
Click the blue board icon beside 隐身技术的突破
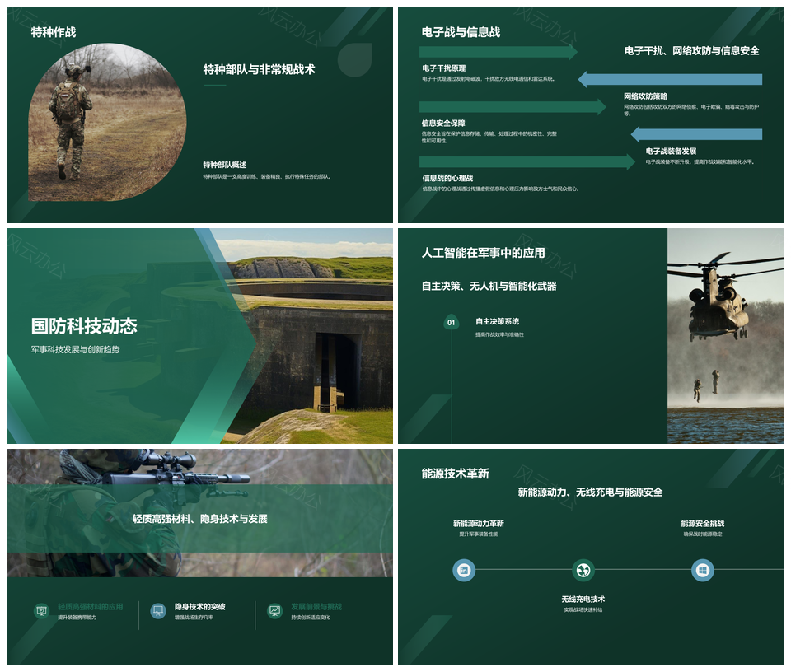tap(158, 611)
